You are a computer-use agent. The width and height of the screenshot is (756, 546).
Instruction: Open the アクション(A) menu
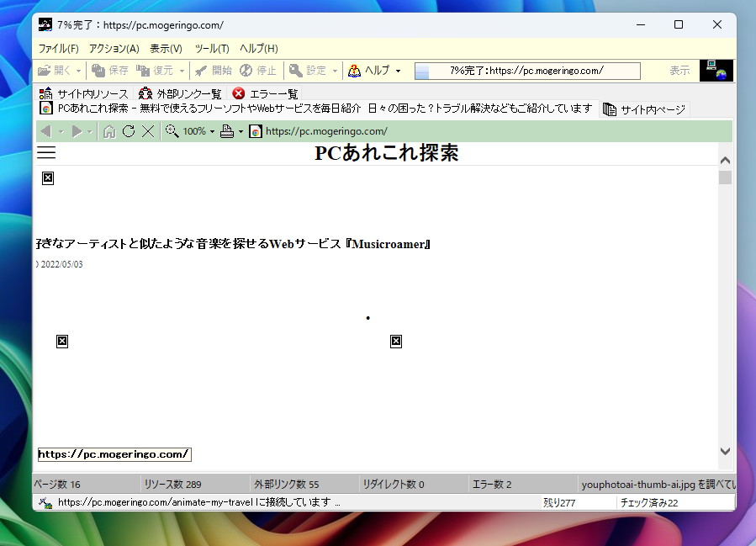click(x=114, y=48)
